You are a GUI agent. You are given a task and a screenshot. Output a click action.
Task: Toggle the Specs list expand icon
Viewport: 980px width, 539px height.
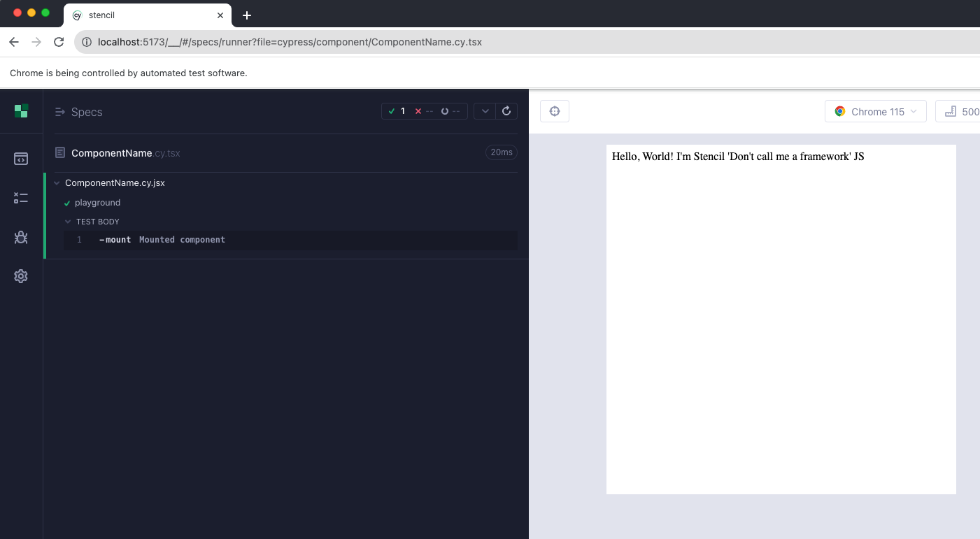(x=59, y=112)
